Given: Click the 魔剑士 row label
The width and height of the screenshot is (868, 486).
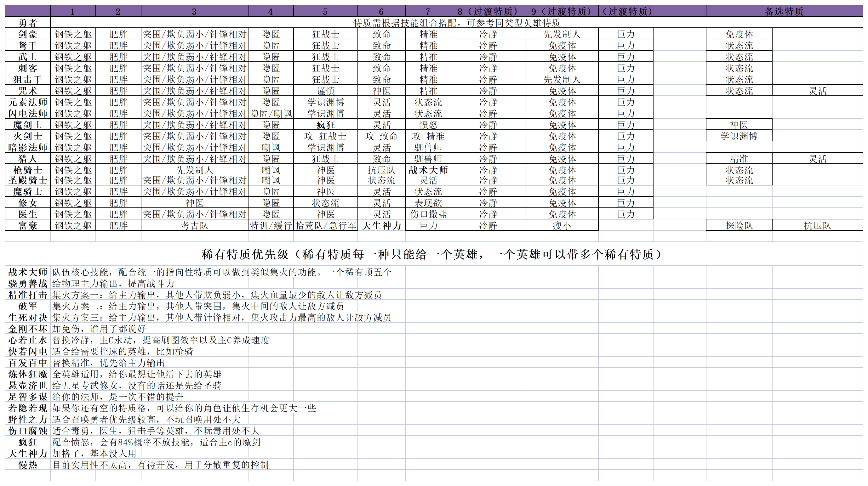Looking at the screenshot, I should click(28, 125).
